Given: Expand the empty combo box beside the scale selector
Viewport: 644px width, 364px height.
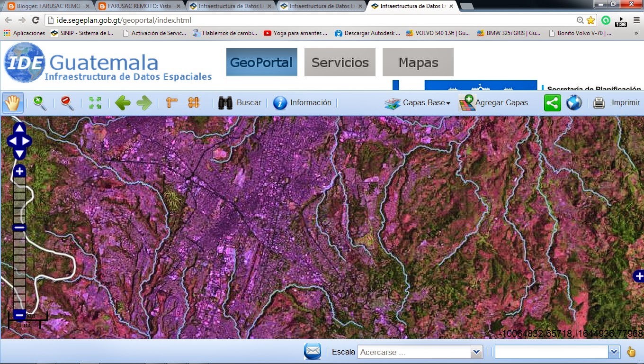Looking at the screenshot, I should click(614, 352).
